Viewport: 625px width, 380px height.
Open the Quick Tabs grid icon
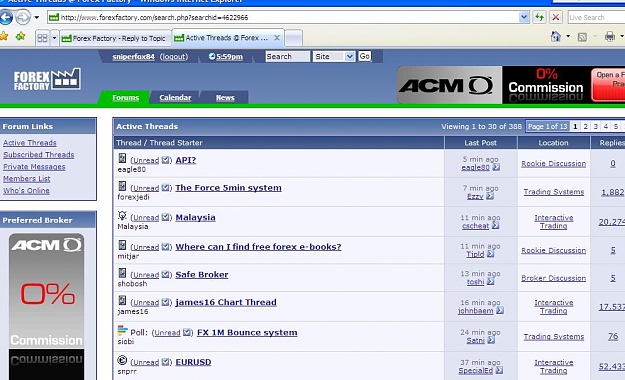pos(42,38)
